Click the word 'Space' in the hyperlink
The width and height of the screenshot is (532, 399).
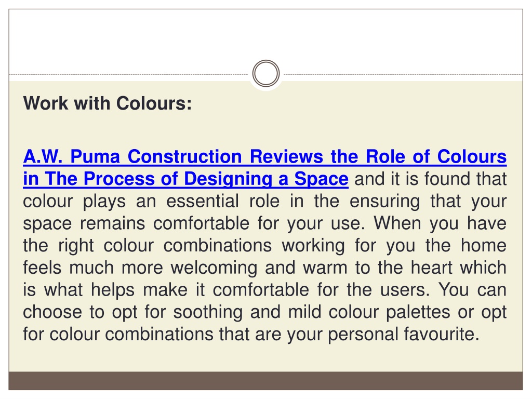click(321, 179)
